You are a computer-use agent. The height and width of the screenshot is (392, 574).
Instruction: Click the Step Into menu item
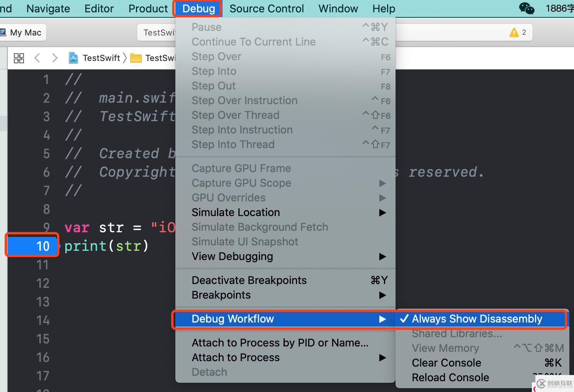click(285, 71)
